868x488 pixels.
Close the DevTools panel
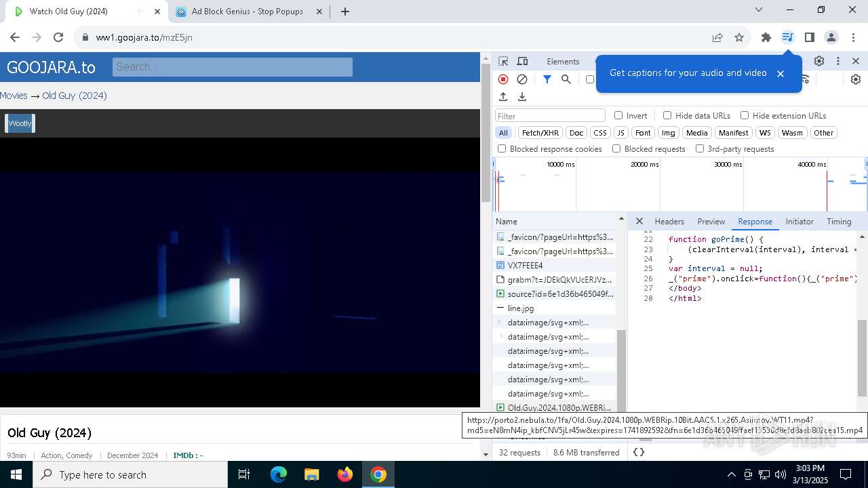pyautogui.click(x=856, y=61)
